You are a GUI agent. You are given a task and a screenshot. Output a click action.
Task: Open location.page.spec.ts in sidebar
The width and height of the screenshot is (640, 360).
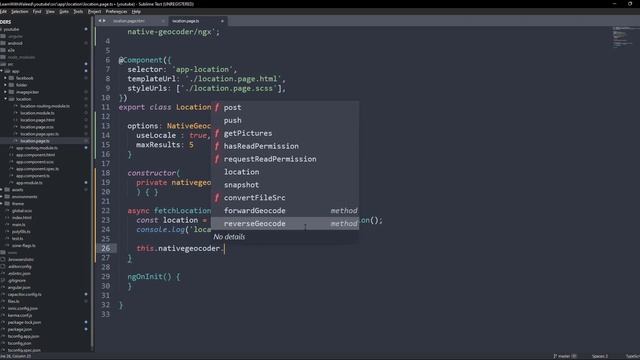tap(39, 134)
